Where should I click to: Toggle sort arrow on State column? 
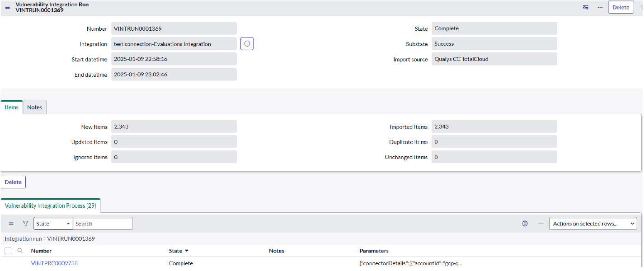pos(187,251)
